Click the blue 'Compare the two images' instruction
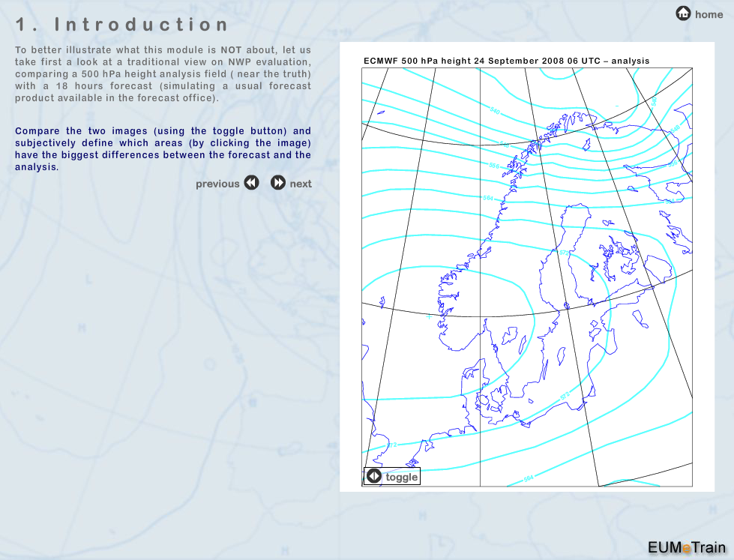This screenshot has height=560, width=734. click(x=163, y=148)
